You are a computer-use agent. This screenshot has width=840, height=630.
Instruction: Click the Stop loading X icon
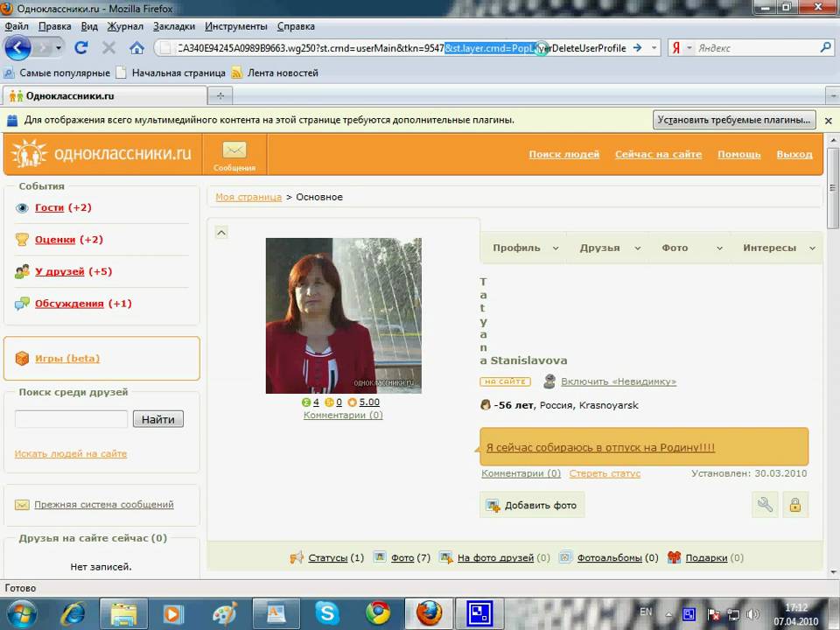coord(108,47)
